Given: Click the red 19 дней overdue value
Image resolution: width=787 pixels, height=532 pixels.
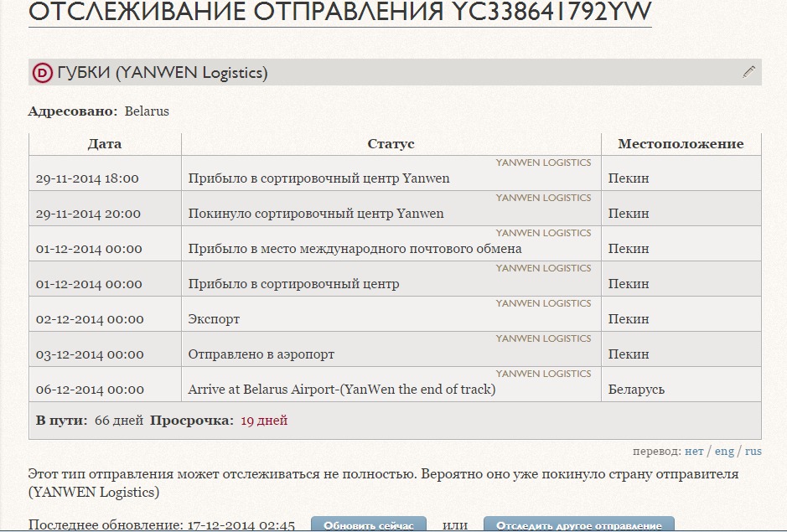Looking at the screenshot, I should (264, 421).
